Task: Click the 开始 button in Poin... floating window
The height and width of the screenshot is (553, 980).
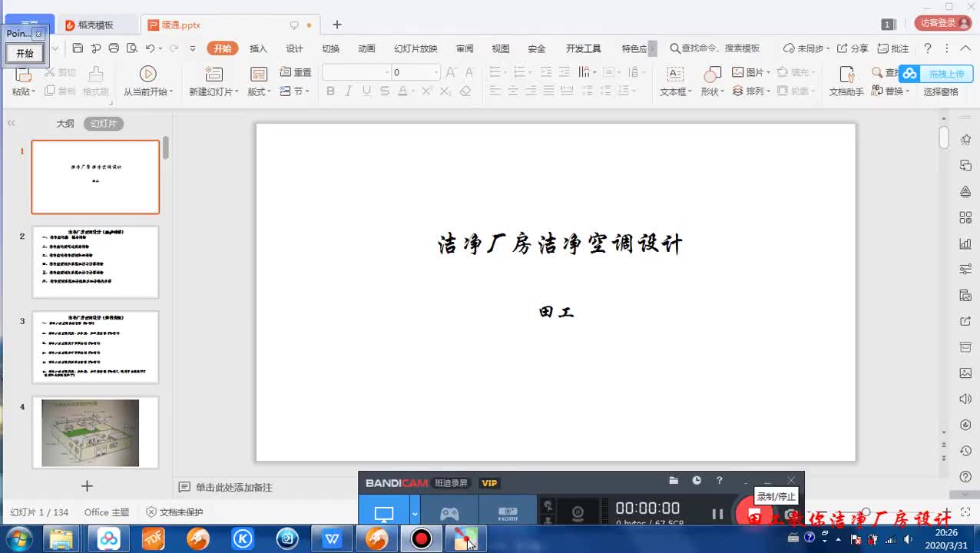Action: pos(25,53)
